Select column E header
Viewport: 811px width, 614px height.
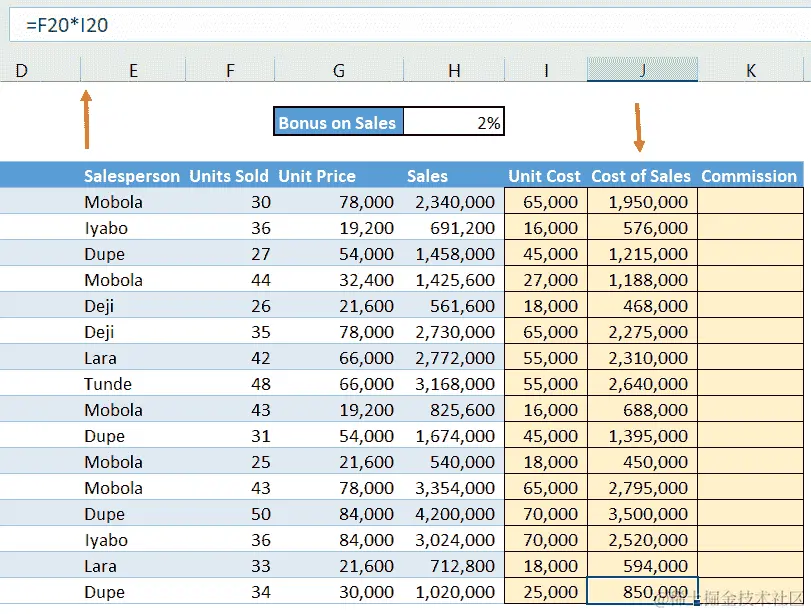click(x=133, y=70)
